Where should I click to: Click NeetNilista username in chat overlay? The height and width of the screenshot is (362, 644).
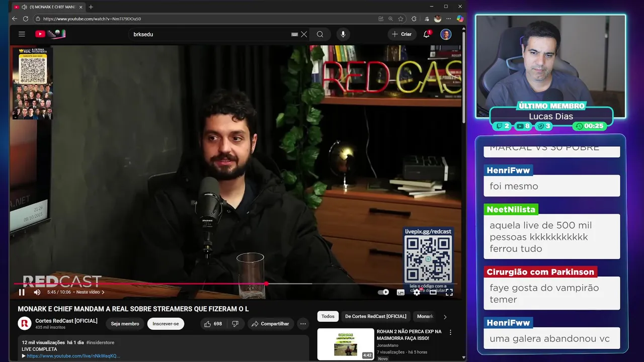point(511,210)
